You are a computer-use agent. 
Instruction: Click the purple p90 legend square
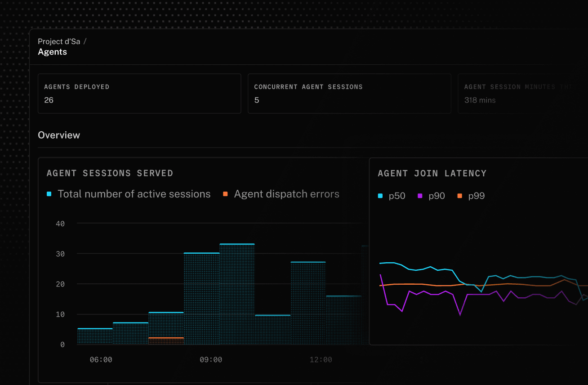pyautogui.click(x=420, y=196)
